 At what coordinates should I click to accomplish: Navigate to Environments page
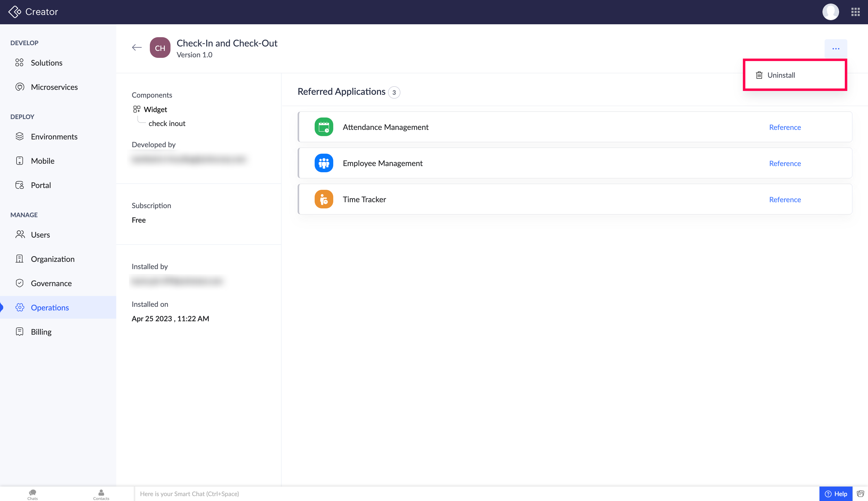tap(54, 137)
